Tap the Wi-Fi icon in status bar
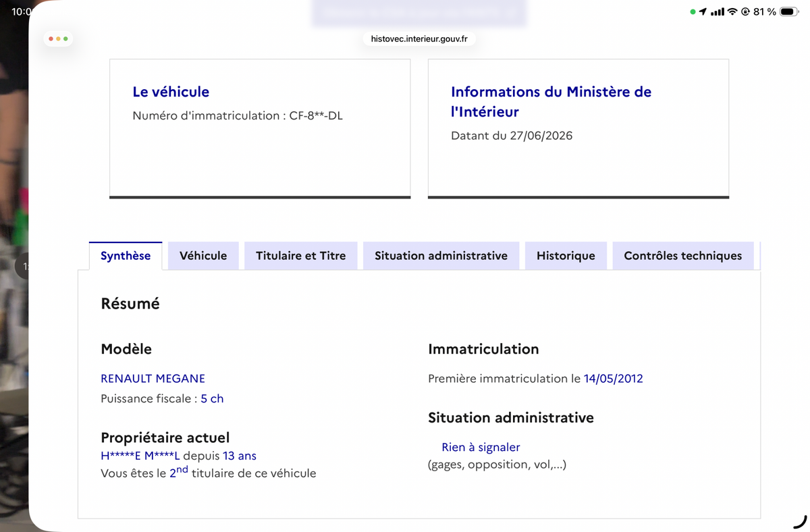 [x=732, y=11]
